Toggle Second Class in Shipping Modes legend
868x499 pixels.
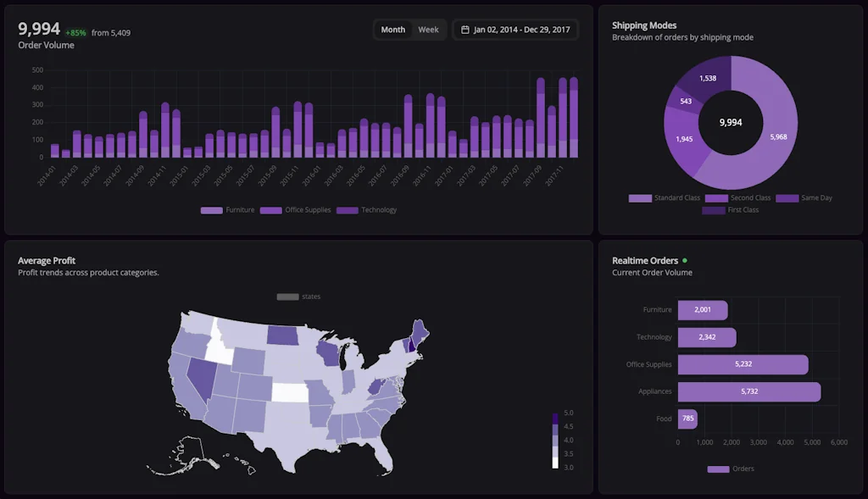[716, 198]
